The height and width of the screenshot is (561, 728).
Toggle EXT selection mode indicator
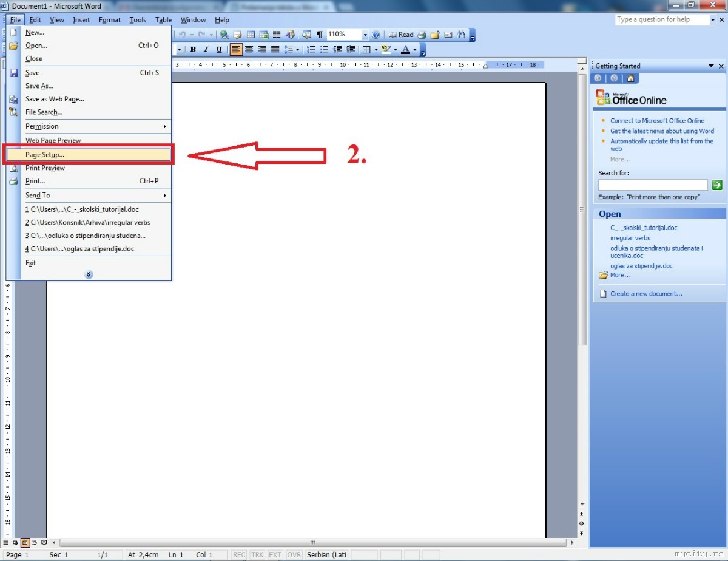click(x=275, y=555)
